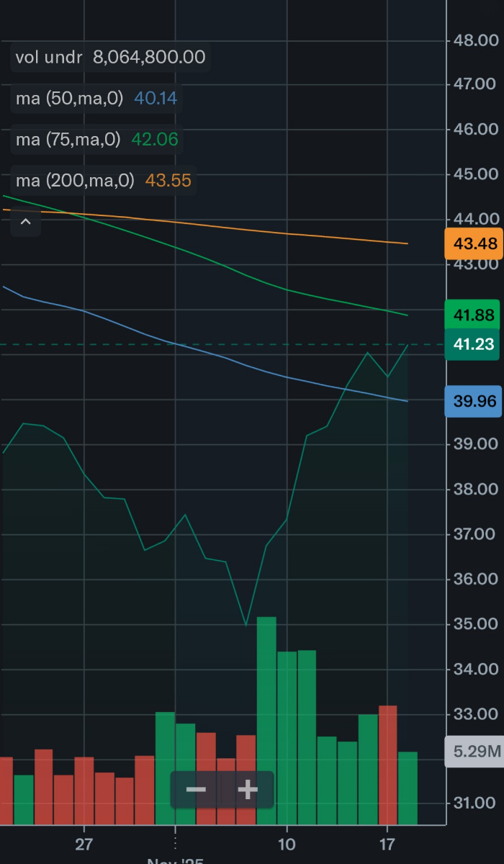Select the date label 10 on the time axis
This screenshot has width=504, height=864.
[287, 844]
